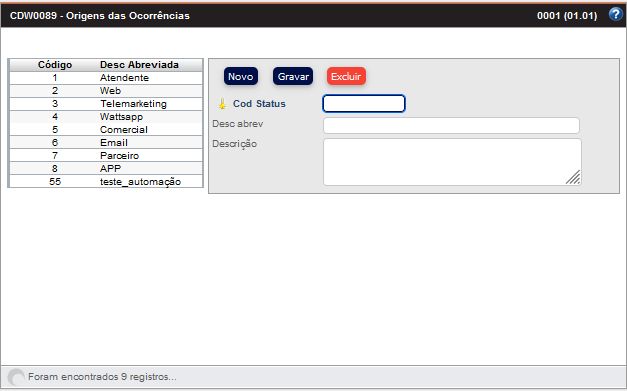Open the help question mark icon

pyautogui.click(x=615, y=14)
